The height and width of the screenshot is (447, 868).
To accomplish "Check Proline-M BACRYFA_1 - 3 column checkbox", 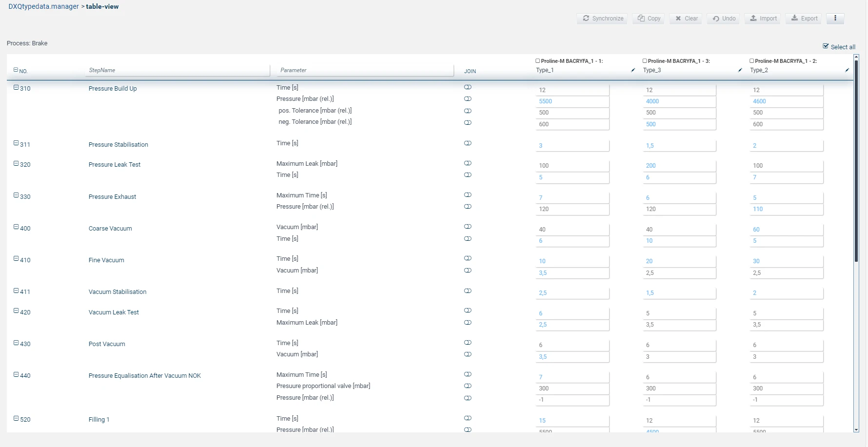I will click(645, 61).
